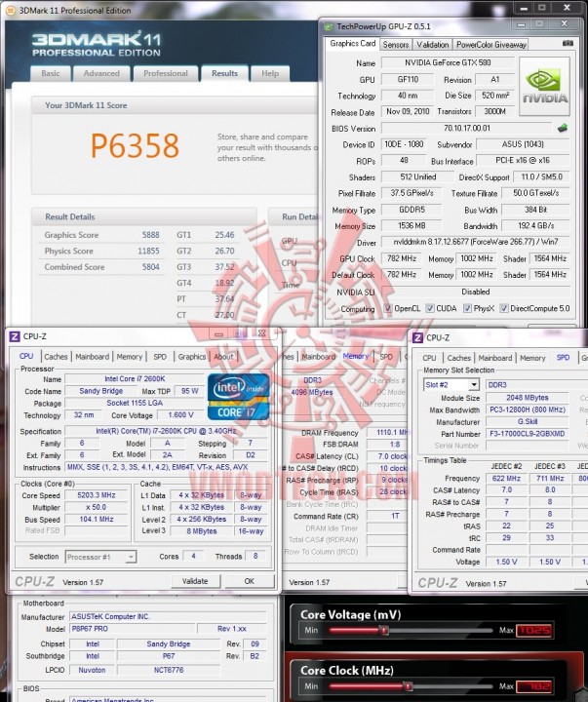Open the Mainboard tab in middle CPU-Z window

[319, 357]
